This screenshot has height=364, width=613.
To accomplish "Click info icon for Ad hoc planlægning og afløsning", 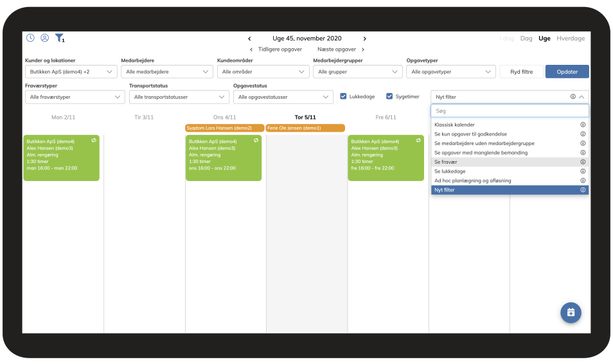I will (583, 180).
